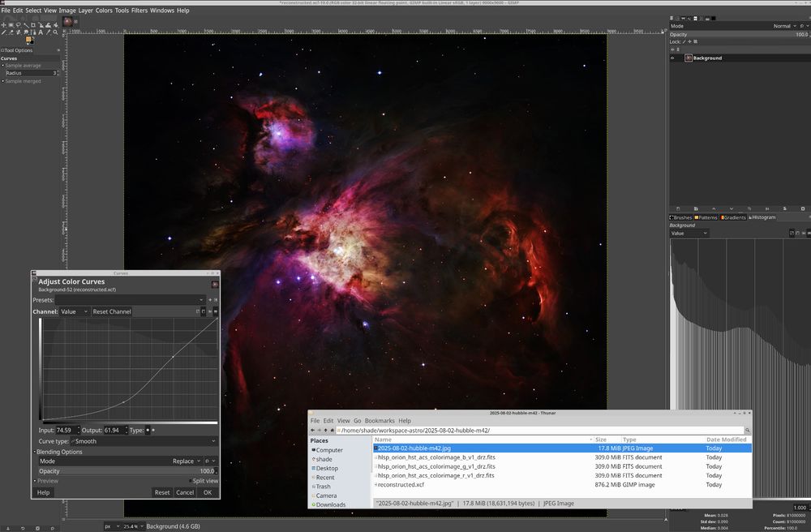
Task: Select the Move tool in the toolbox
Action: pyautogui.click(x=3, y=25)
